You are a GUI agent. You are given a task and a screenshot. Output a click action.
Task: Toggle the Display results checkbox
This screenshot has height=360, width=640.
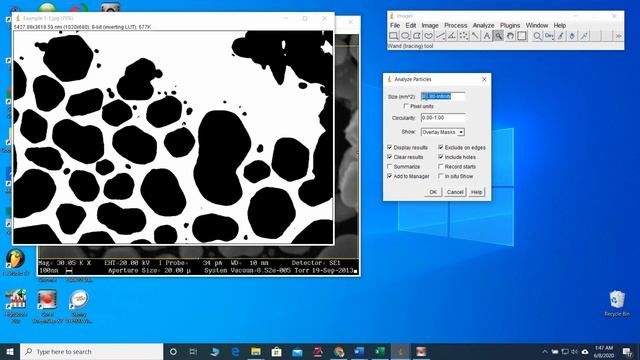pyautogui.click(x=389, y=147)
